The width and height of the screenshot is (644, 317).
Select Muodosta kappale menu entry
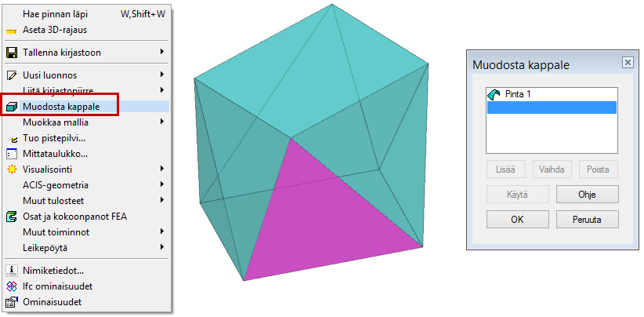[87, 107]
